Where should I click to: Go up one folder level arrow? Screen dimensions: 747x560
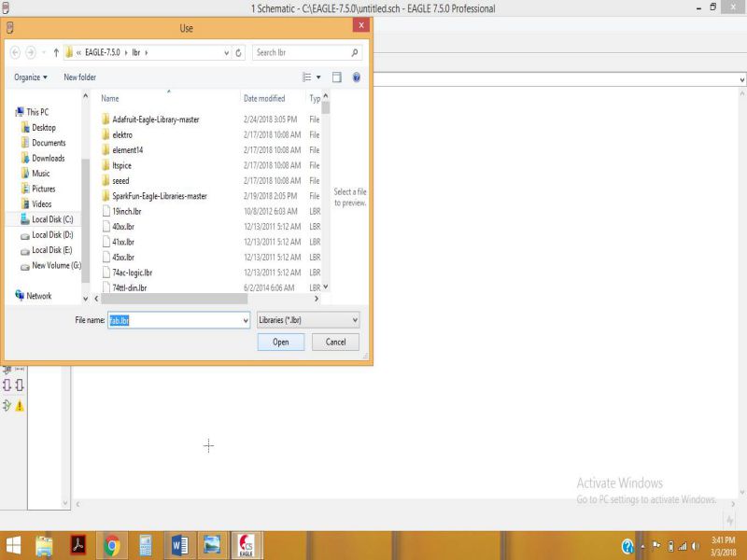click(x=56, y=52)
